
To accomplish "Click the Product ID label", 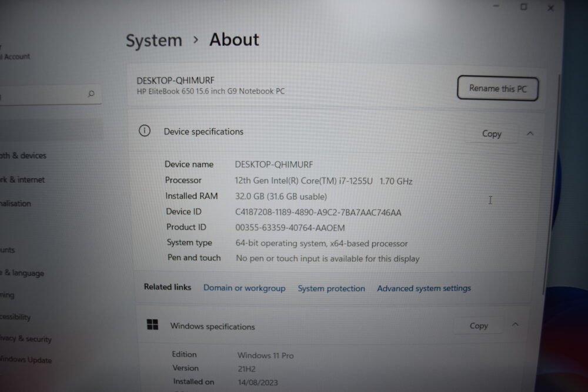I will click(186, 227).
